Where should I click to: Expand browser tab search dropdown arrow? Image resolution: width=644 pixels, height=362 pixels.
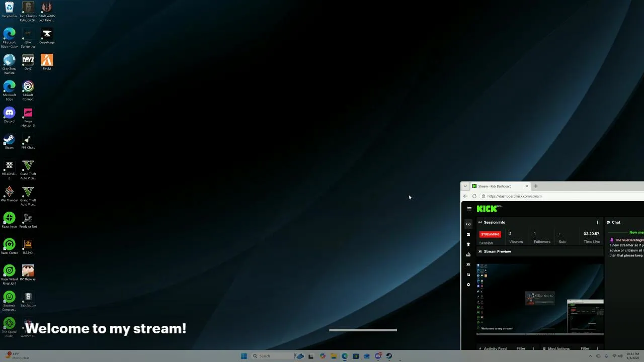465,186
